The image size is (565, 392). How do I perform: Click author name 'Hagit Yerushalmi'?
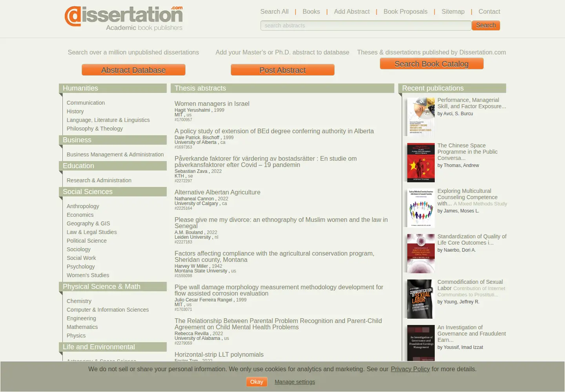coord(192,110)
